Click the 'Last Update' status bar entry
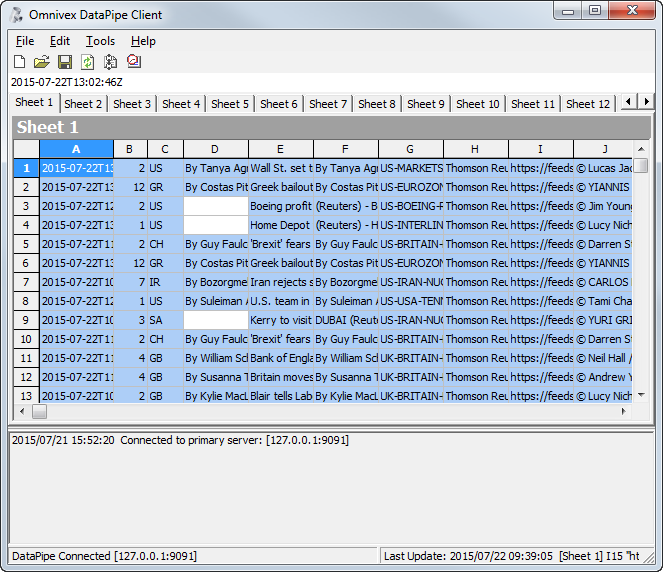The width and height of the screenshot is (663, 572). tap(512, 556)
